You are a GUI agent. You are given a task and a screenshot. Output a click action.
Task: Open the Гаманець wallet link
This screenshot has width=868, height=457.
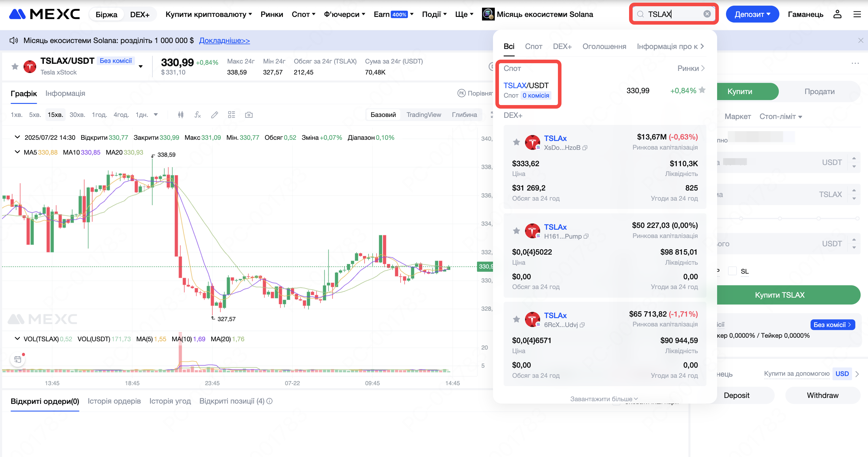(x=805, y=14)
